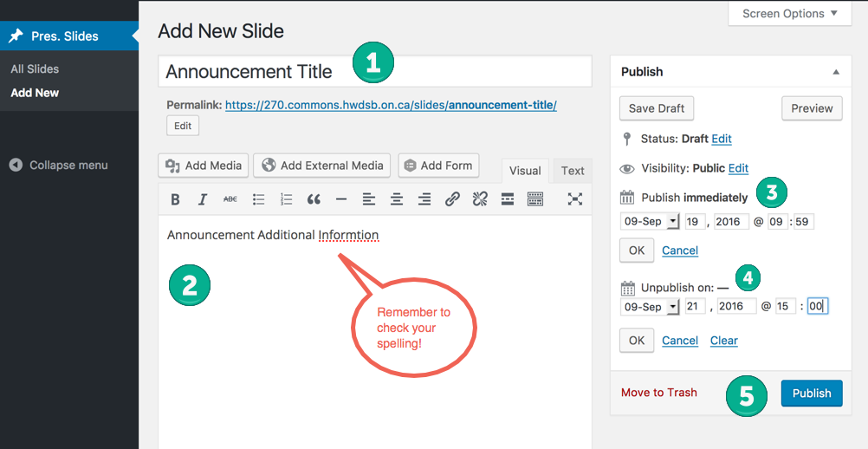Toggle bold formatting in editor toolbar
This screenshot has width=868, height=449.
click(175, 199)
